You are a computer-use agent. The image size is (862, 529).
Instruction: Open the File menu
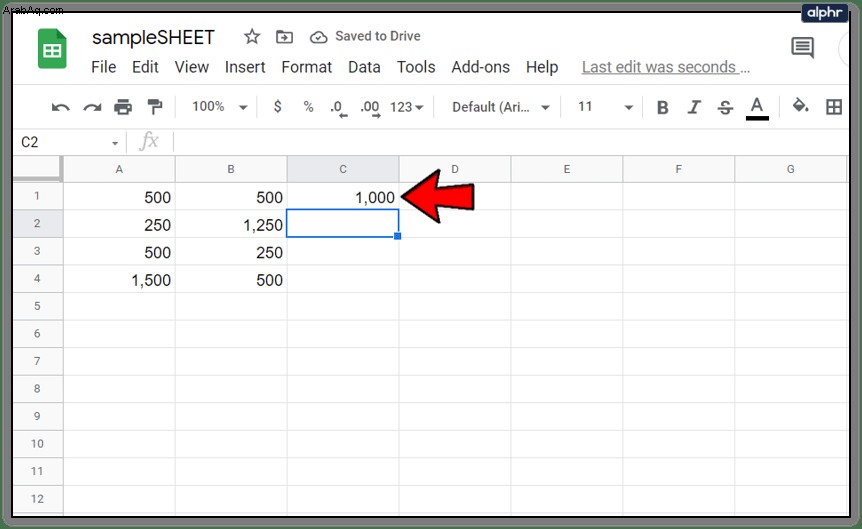pos(103,67)
